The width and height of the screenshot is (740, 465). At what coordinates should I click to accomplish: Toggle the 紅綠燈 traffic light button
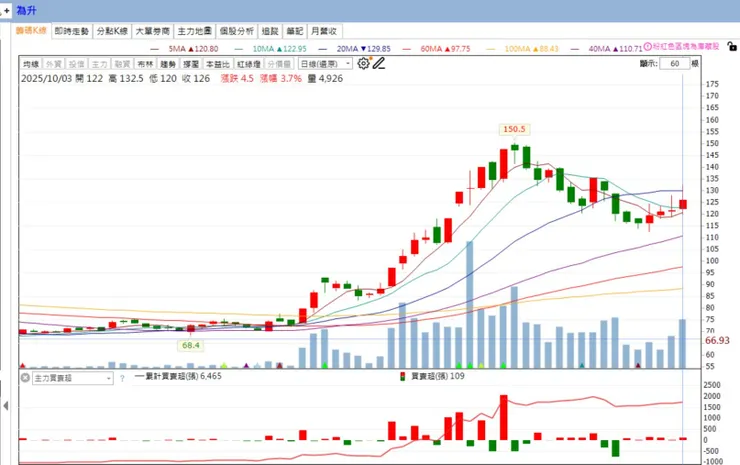pyautogui.click(x=249, y=64)
